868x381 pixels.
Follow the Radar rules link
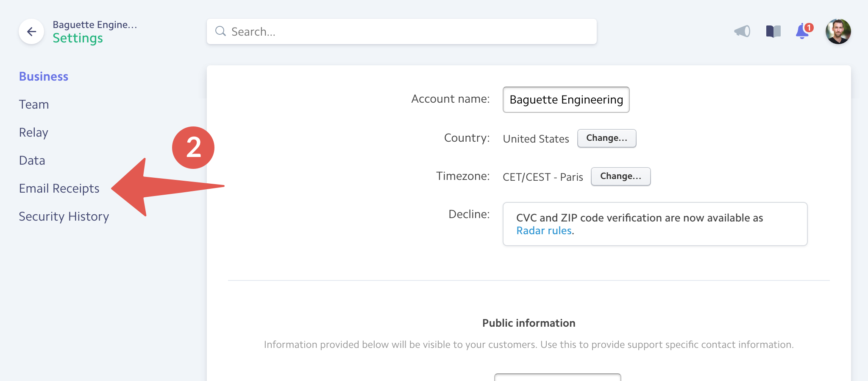coord(544,231)
